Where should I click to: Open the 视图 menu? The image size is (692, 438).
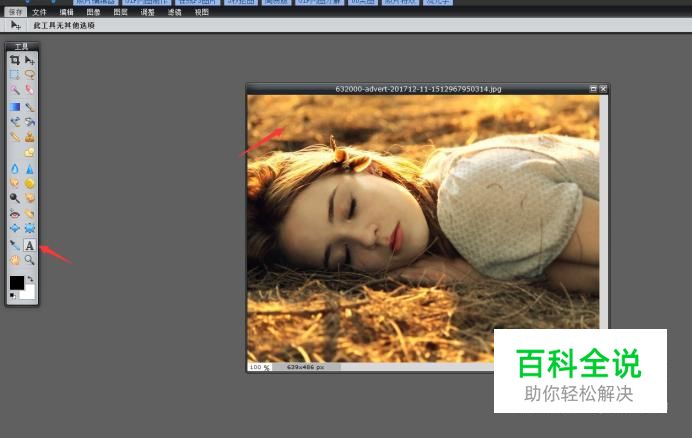202,12
